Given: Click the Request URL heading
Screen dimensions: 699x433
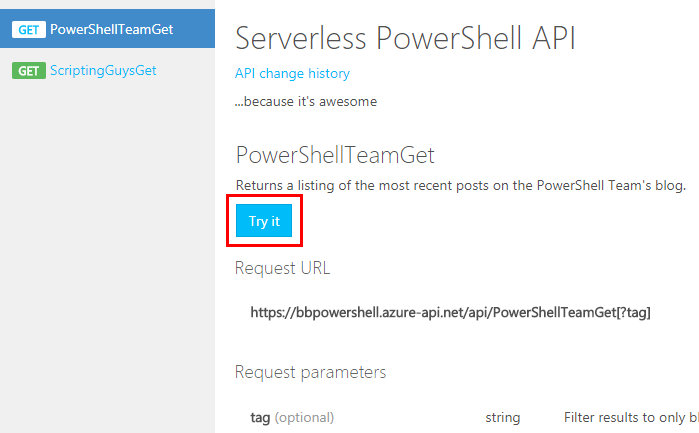Looking at the screenshot, I should (x=282, y=268).
